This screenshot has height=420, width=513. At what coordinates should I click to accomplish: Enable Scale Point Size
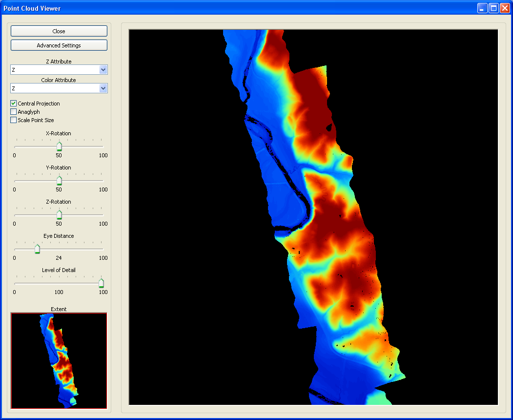point(13,120)
